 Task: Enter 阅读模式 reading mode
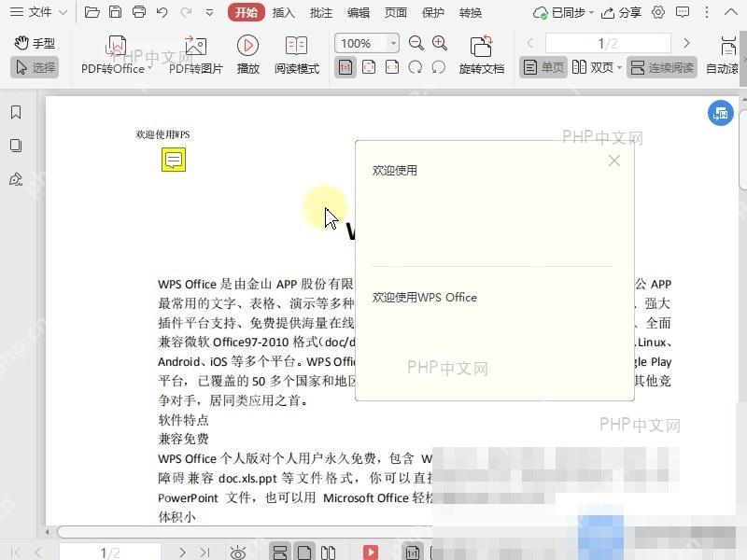click(x=296, y=55)
